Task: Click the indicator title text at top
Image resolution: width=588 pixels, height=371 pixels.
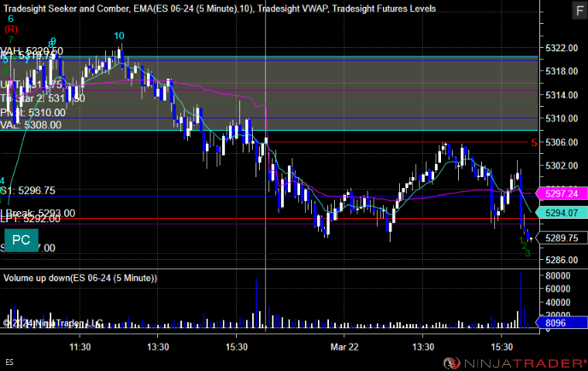Action: pos(220,9)
